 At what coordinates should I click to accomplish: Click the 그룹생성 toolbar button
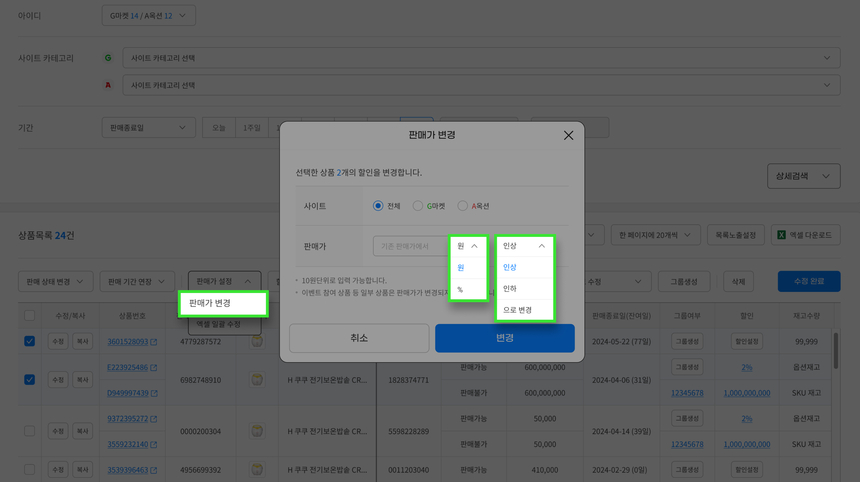click(x=684, y=281)
